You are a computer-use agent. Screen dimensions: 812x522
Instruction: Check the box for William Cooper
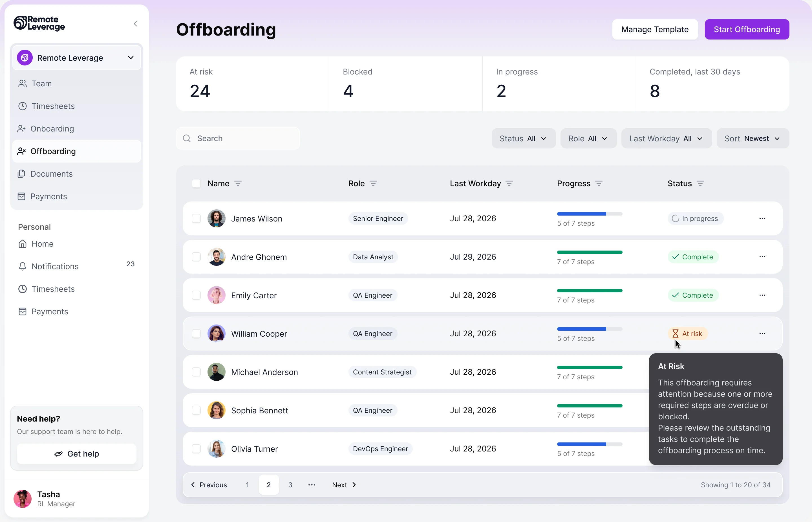196,333
